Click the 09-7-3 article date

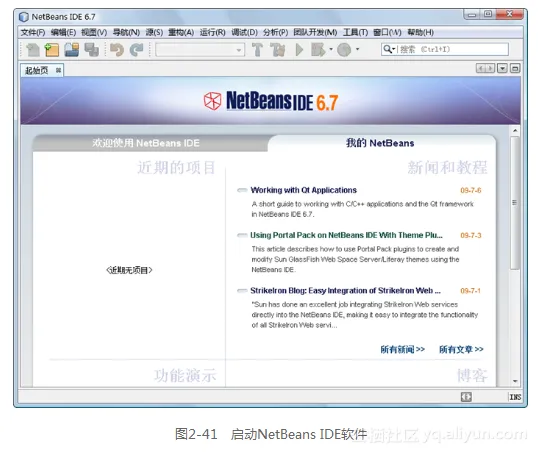[x=471, y=235]
